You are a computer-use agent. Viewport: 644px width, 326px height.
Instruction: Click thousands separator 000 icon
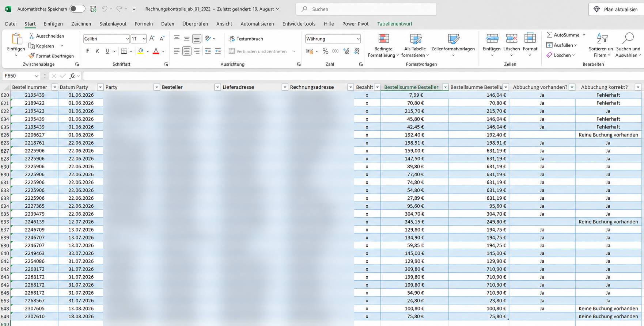(x=335, y=51)
